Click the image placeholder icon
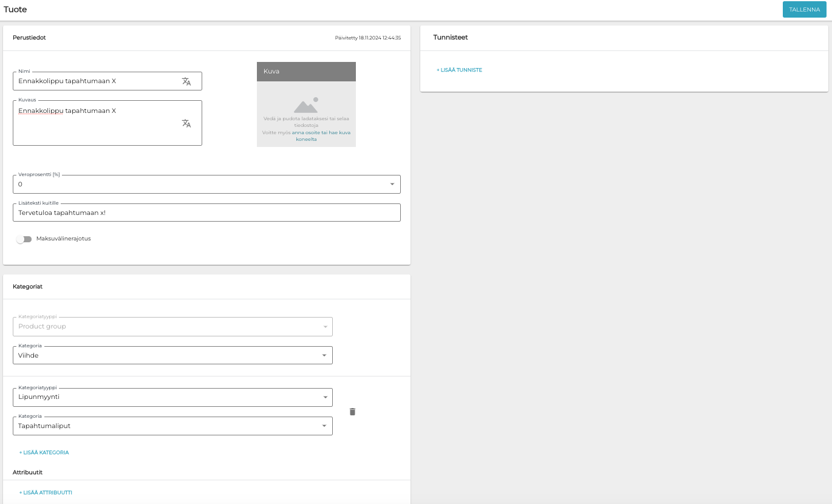Viewport: 832px width, 504px height. 306,106
